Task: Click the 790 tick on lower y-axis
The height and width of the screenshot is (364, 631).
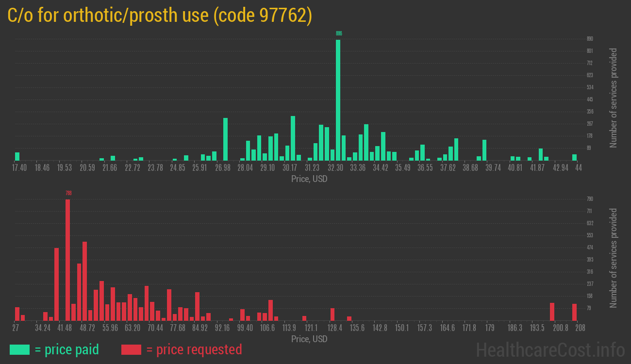Action: (590, 199)
